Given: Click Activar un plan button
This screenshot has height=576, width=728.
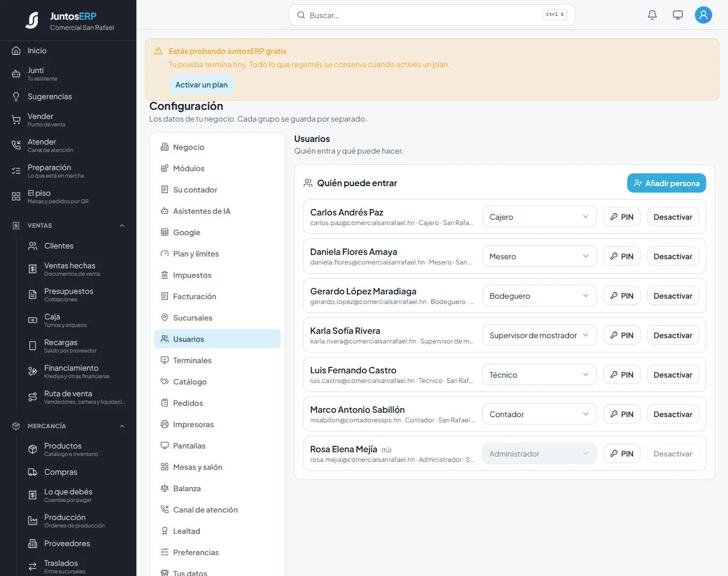Looking at the screenshot, I should (201, 85).
